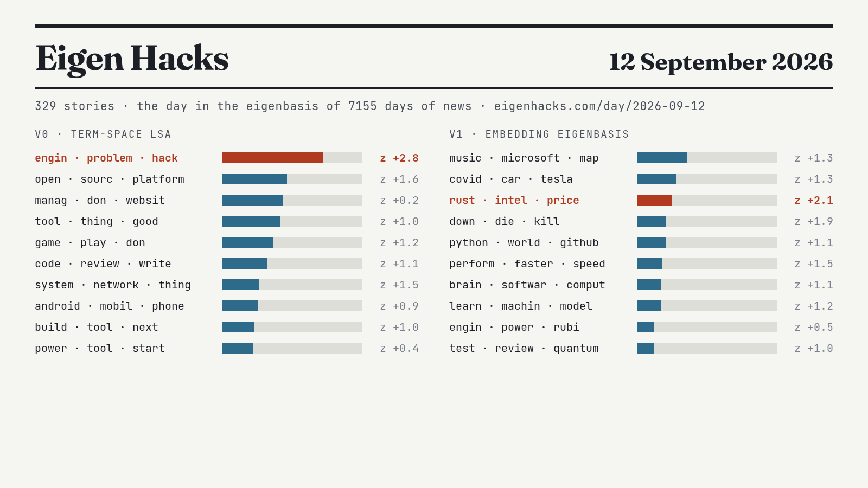Click the android · mobil · phone label
868x488 pixels.
click(x=110, y=306)
